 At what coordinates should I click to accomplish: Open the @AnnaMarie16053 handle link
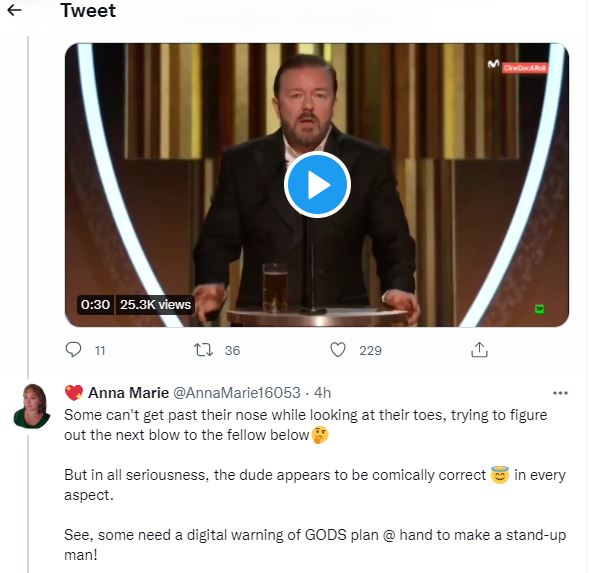[x=238, y=393]
